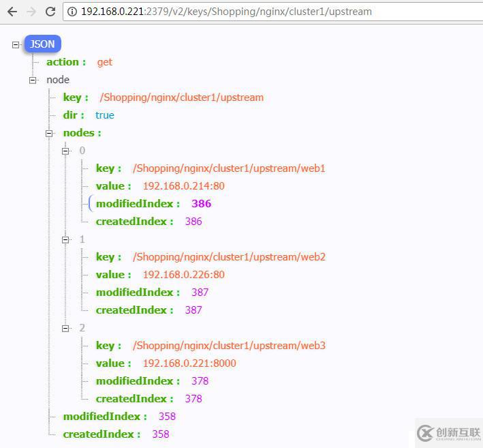Select createdIndex value 387

click(193, 310)
